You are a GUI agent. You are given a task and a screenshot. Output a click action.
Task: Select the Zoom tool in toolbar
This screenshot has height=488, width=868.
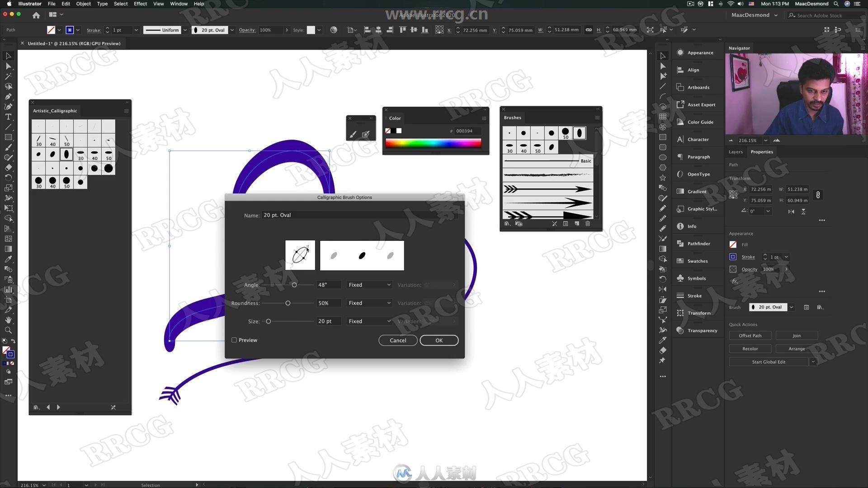(8, 329)
